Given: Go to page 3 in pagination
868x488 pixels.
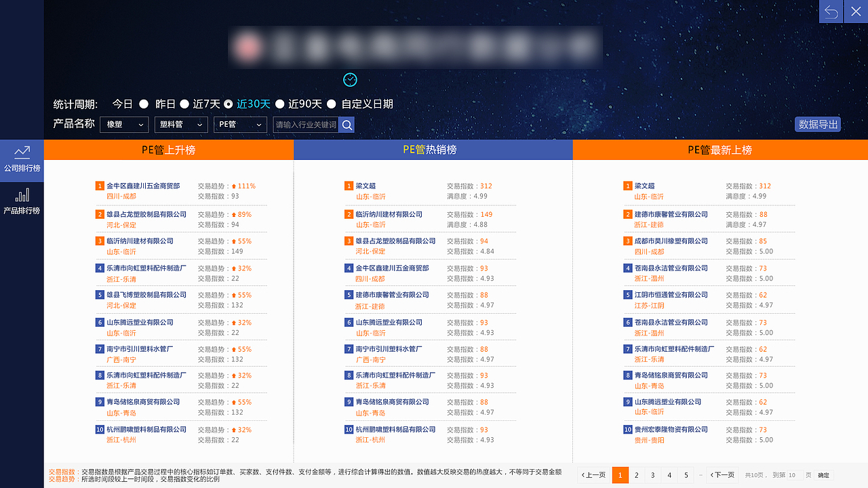Looking at the screenshot, I should [652, 475].
